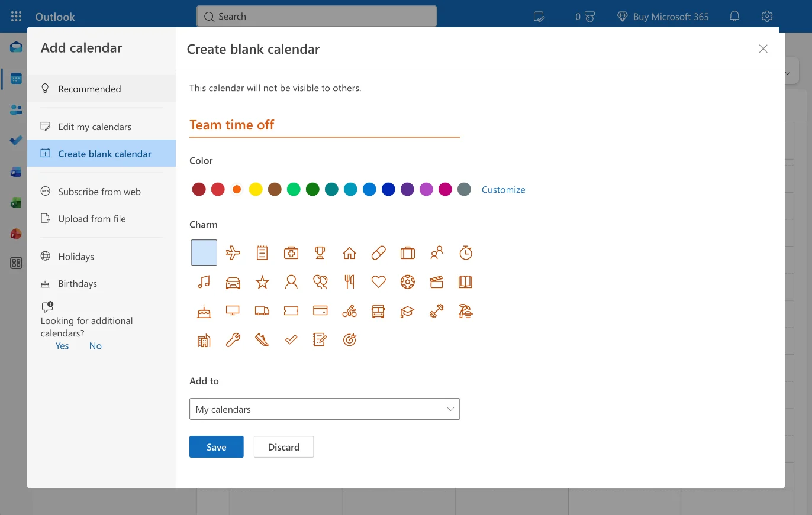Open the Add to calendars dropdown

[x=324, y=409]
